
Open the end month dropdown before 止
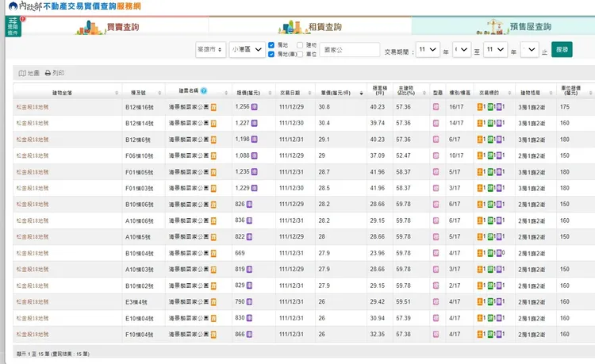point(529,50)
